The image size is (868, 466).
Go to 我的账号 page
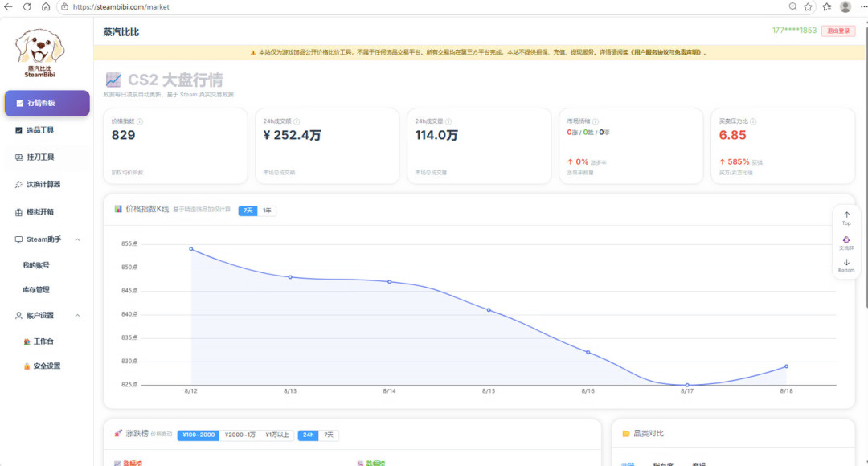coord(36,265)
